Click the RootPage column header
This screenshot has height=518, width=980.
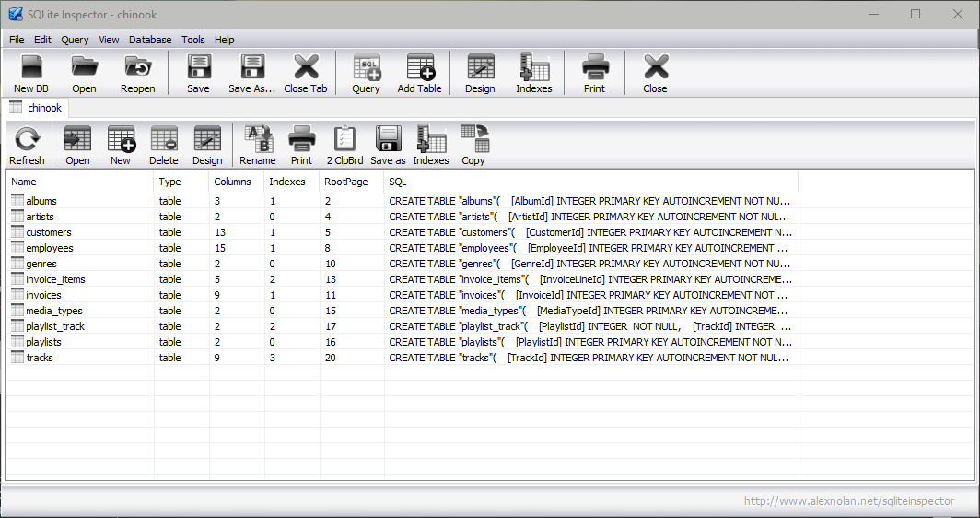(345, 182)
